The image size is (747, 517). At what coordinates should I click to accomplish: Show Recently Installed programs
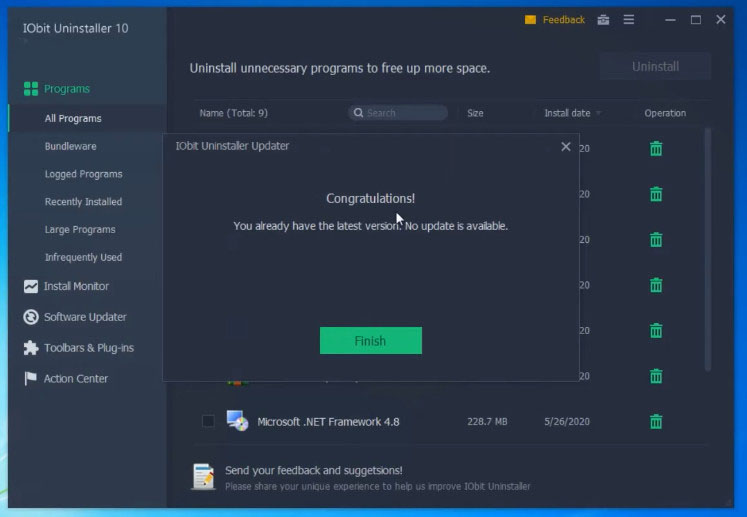pos(83,202)
